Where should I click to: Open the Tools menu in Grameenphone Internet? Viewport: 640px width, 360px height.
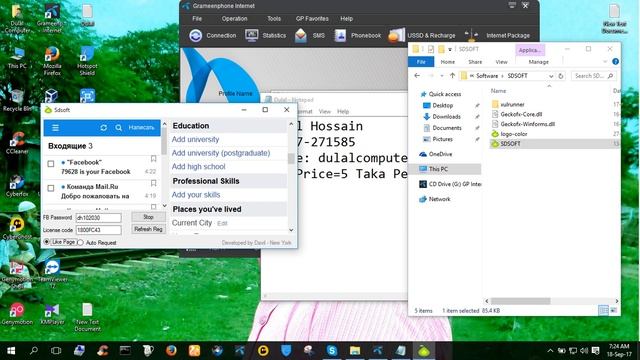274,19
